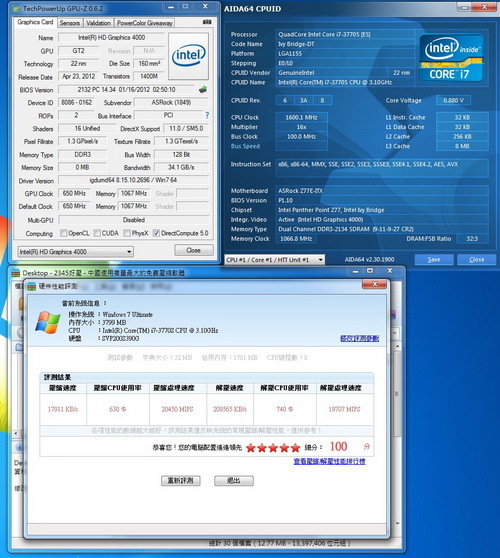Click the Core Voltage 0.880 V value
The image size is (500, 558).
(453, 100)
